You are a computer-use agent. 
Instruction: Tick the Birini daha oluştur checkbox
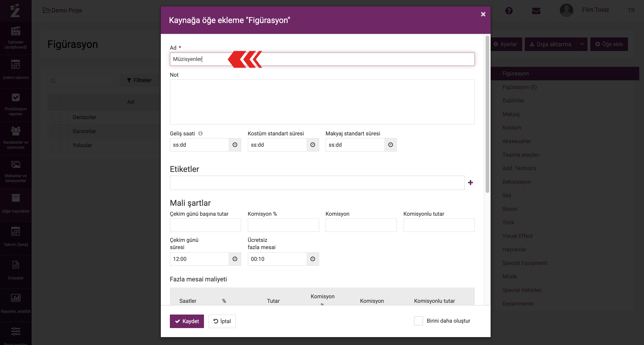coord(418,321)
